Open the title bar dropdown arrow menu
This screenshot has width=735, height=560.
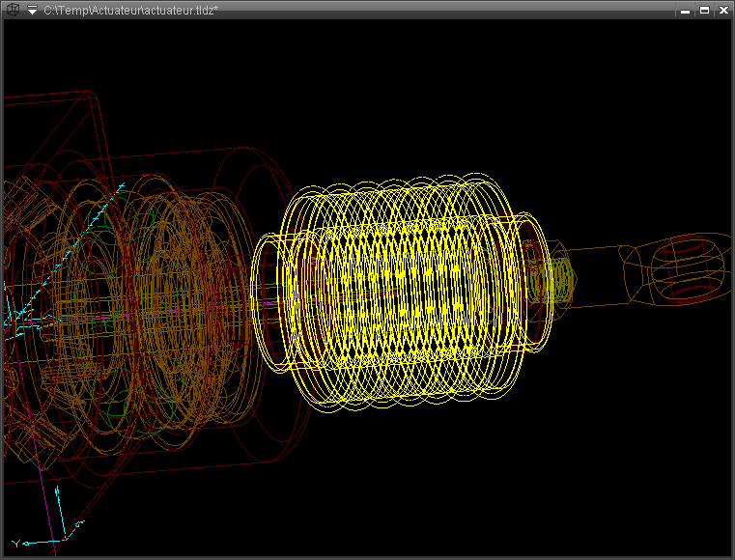pos(32,10)
